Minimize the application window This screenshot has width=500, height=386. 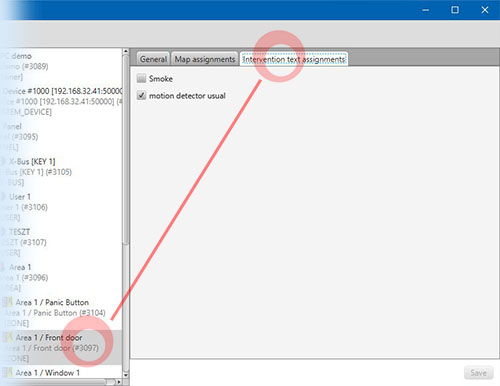426,10
